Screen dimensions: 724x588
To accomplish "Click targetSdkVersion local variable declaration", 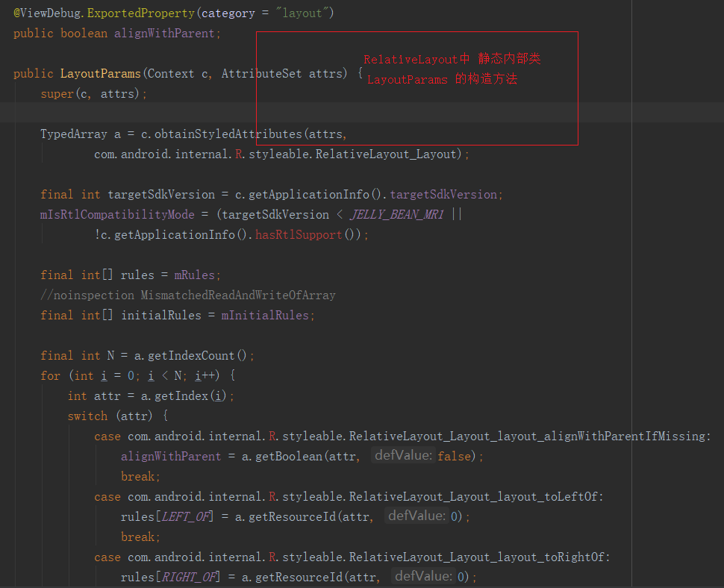I will (161, 195).
